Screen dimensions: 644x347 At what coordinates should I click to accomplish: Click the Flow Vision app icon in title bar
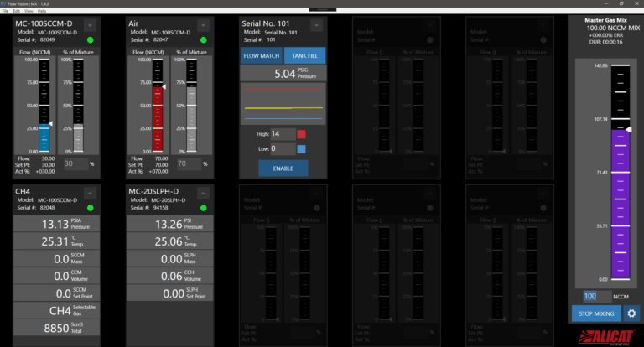pos(3,3)
